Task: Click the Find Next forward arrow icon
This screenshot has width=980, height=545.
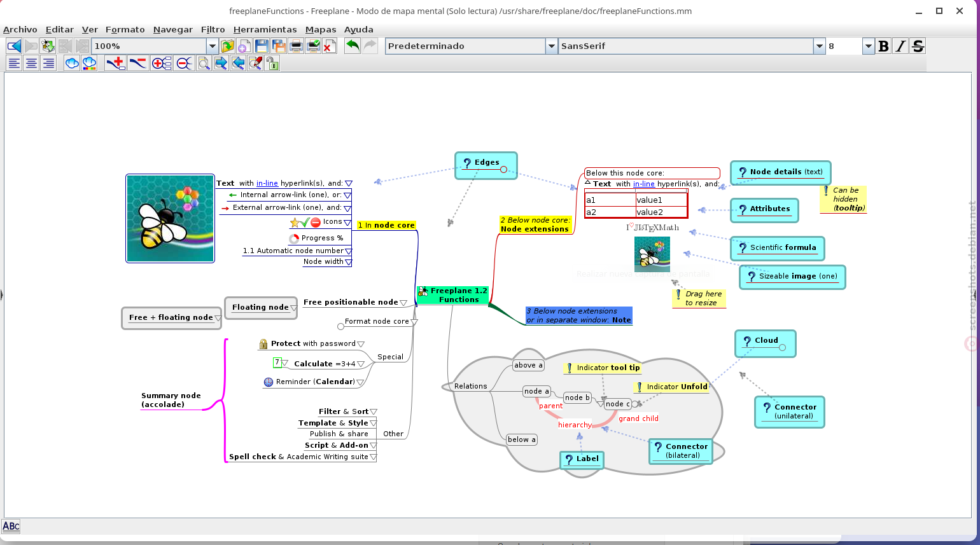Action: (x=221, y=63)
